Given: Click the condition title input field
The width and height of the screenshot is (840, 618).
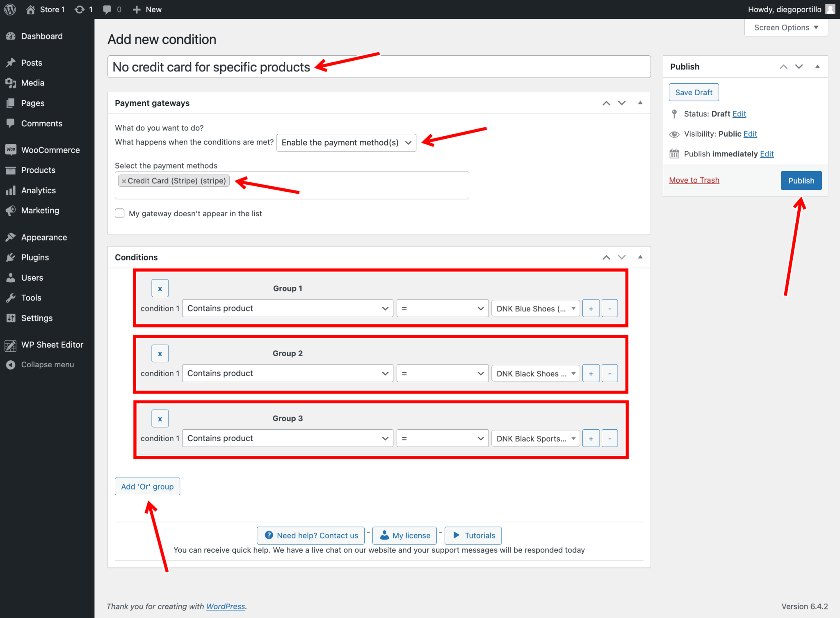Looking at the screenshot, I should click(x=472, y=66).
